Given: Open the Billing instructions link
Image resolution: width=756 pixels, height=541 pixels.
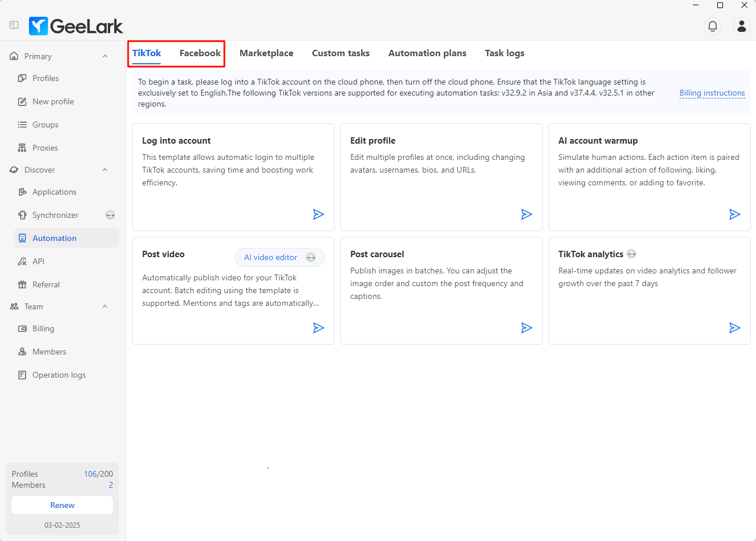Looking at the screenshot, I should pyautogui.click(x=712, y=93).
